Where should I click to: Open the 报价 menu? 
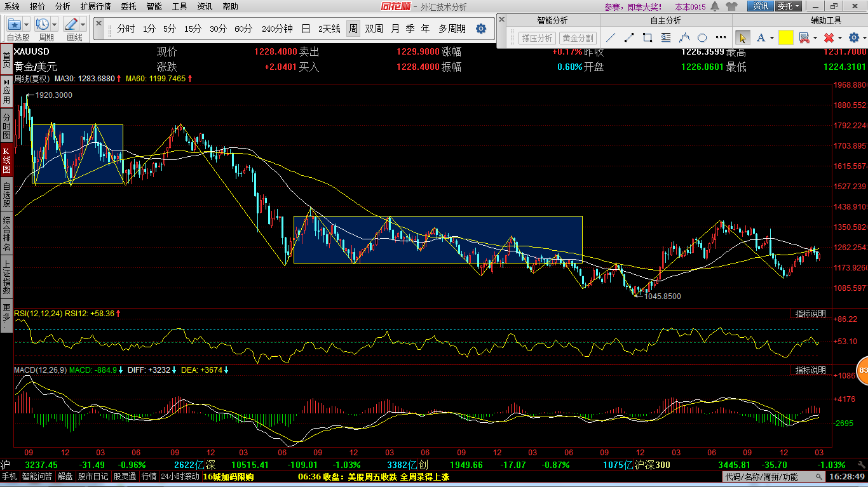tap(37, 6)
